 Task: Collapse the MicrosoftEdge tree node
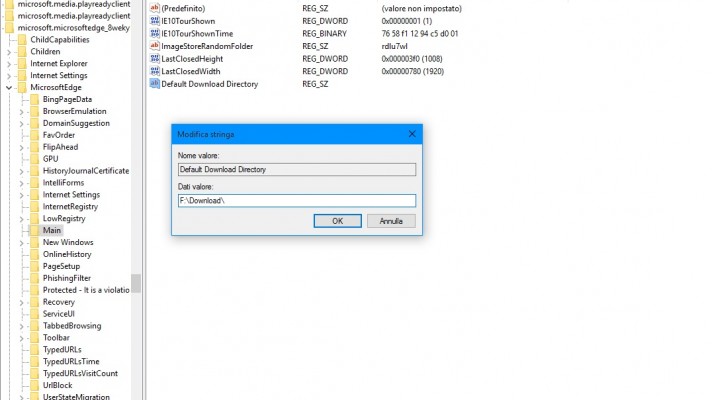click(9, 87)
